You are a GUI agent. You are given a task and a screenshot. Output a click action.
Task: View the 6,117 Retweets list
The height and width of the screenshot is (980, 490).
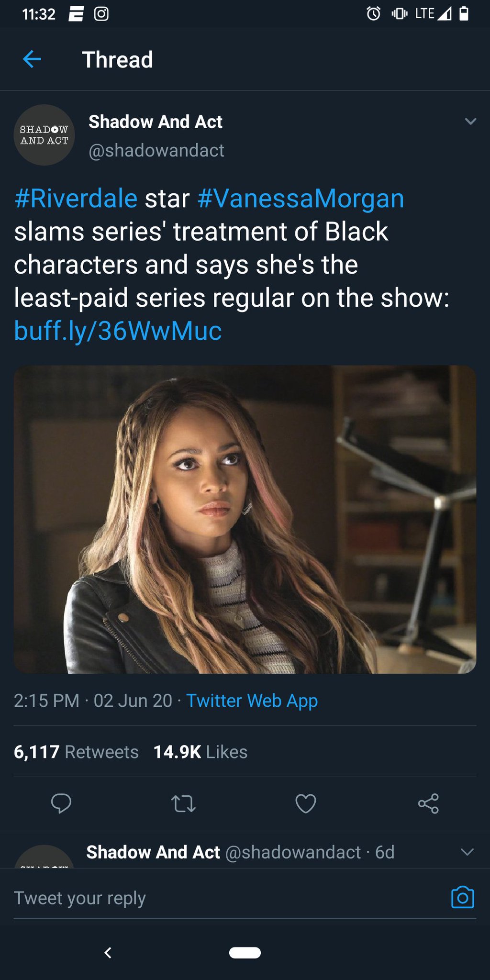tap(76, 752)
